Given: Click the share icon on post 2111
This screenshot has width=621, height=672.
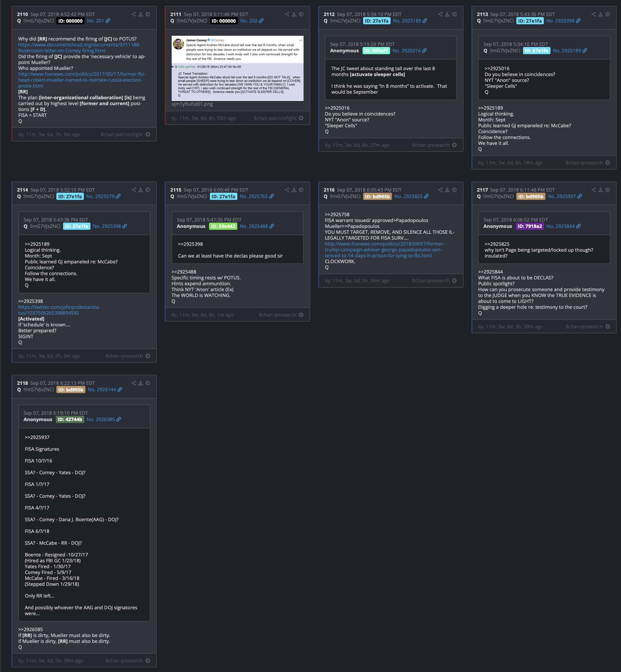Looking at the screenshot, I should [x=287, y=14].
